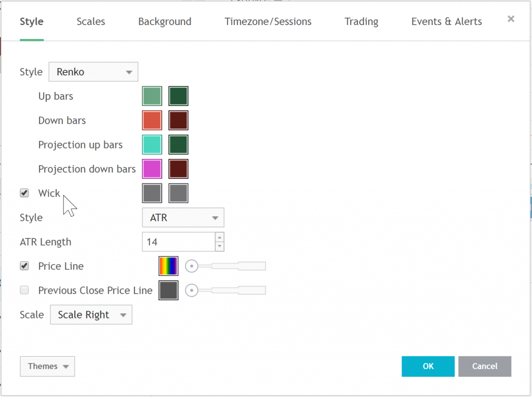
Task: Open the Previous Close Price Line color swatch
Action: click(168, 290)
